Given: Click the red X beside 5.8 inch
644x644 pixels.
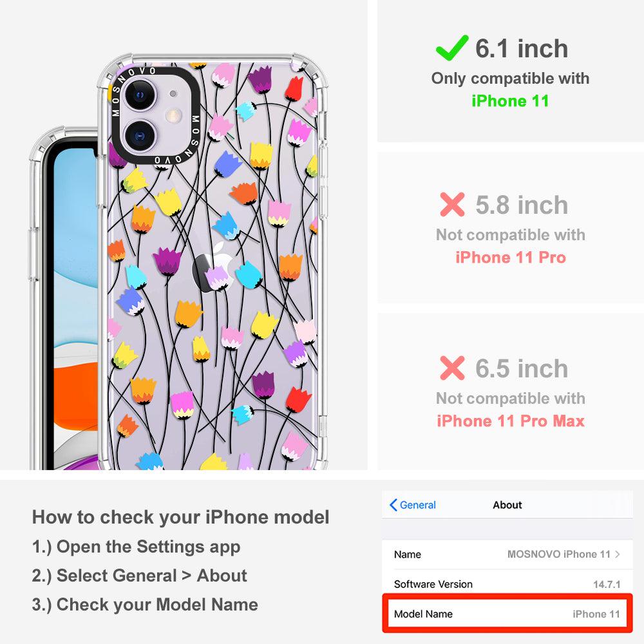Looking at the screenshot, I should click(452, 205).
